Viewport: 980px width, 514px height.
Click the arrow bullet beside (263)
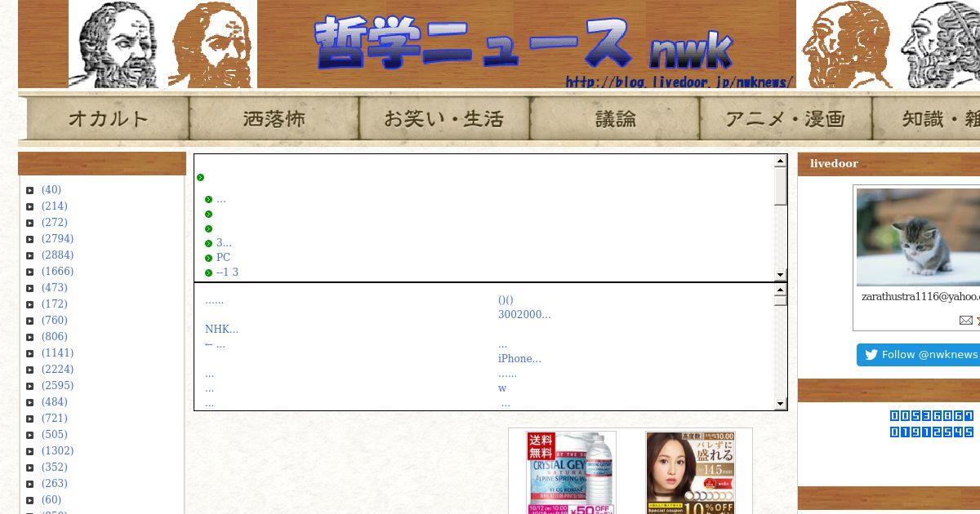tap(30, 485)
